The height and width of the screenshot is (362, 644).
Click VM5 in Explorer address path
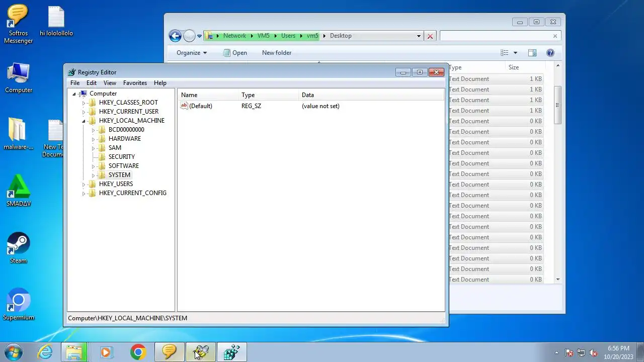tap(263, 36)
